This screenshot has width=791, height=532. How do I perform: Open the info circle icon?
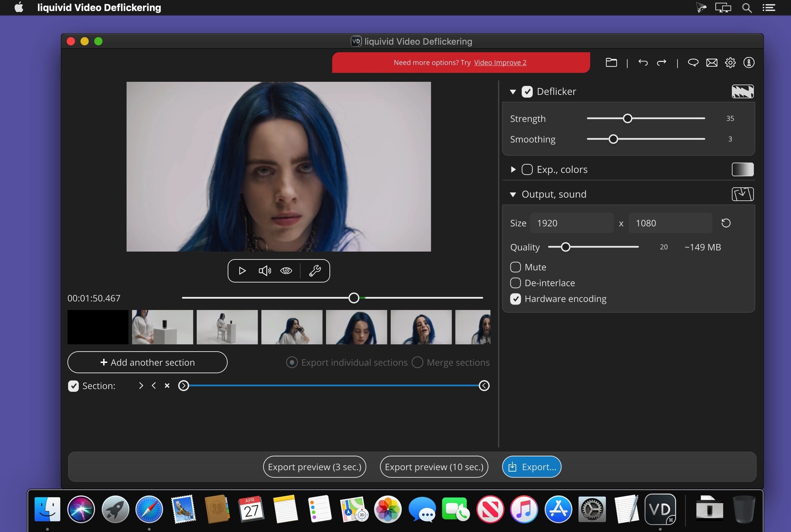(749, 63)
